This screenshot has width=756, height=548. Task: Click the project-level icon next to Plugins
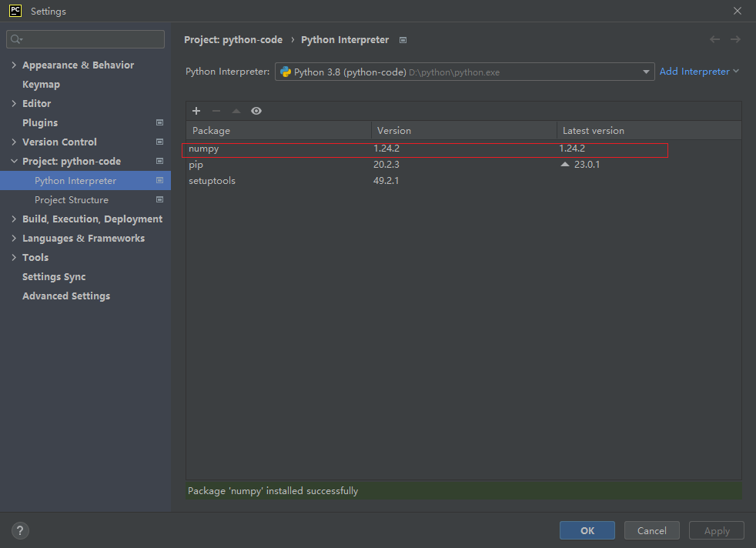[159, 122]
